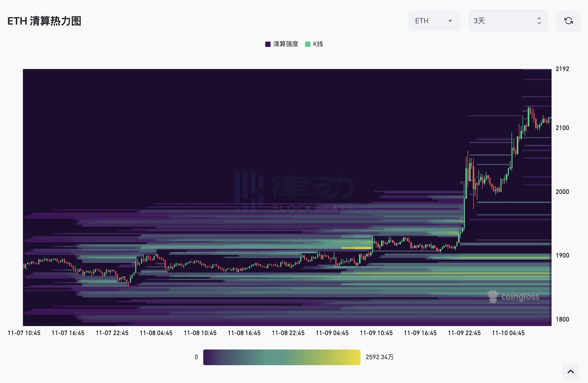
Task: Click the scroll-to-top chevron button
Action: [570, 371]
